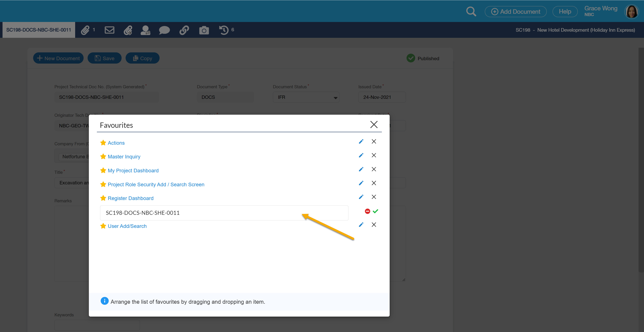Image resolution: width=644 pixels, height=332 pixels.
Task: Click the Add Document button
Action: [x=515, y=11]
